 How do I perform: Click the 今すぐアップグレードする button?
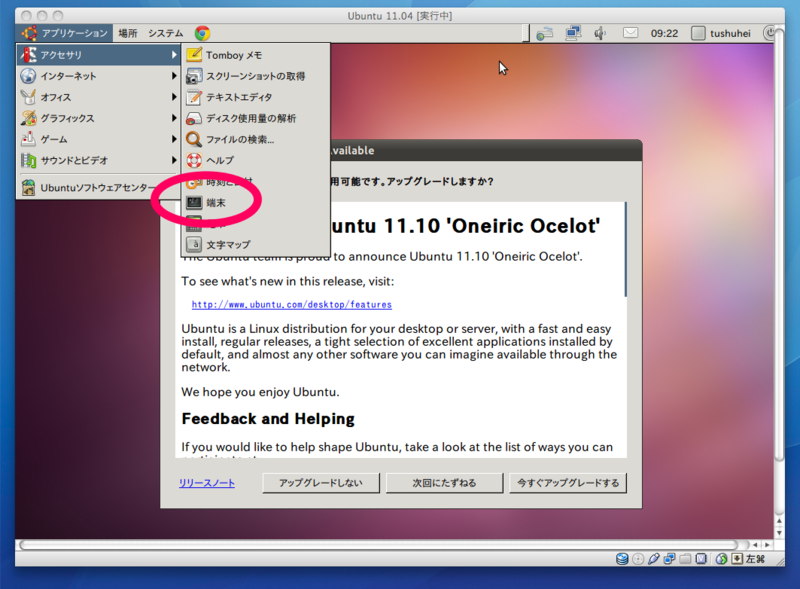coord(568,483)
